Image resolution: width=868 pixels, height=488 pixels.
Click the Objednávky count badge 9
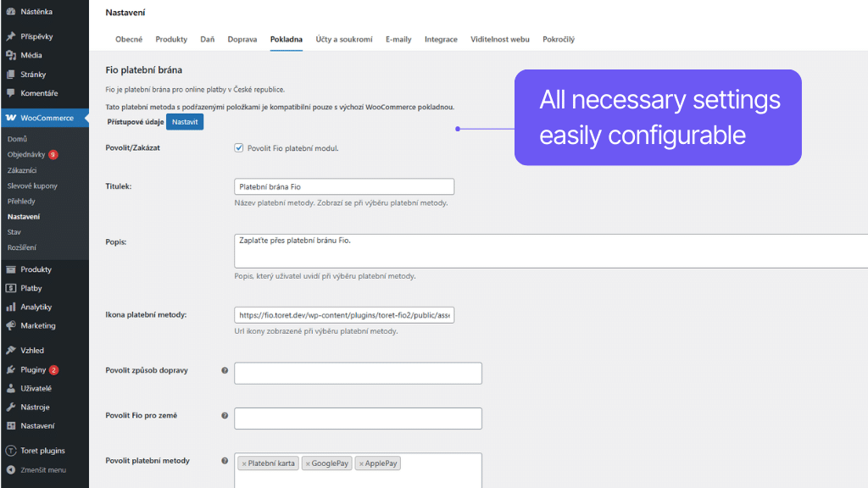click(53, 154)
